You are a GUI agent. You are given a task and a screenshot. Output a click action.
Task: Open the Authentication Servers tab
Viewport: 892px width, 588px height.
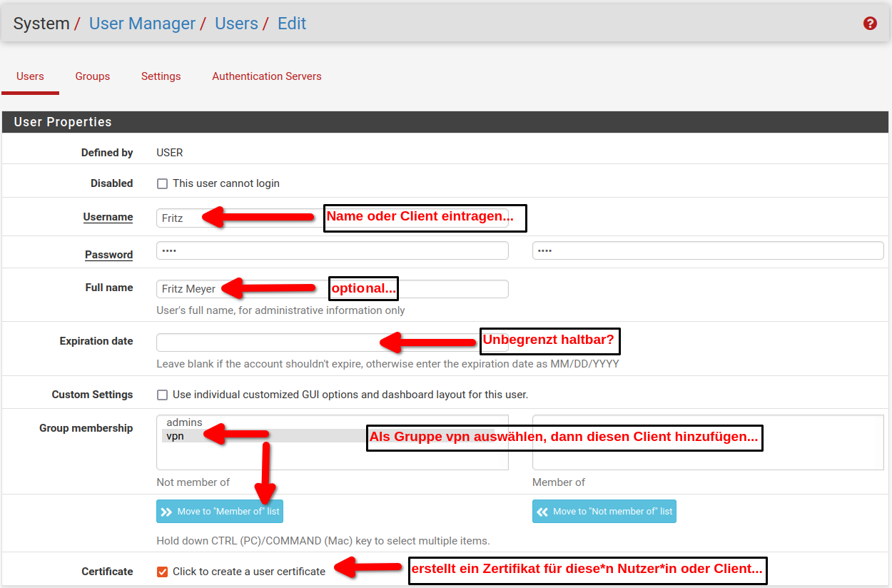(x=267, y=76)
